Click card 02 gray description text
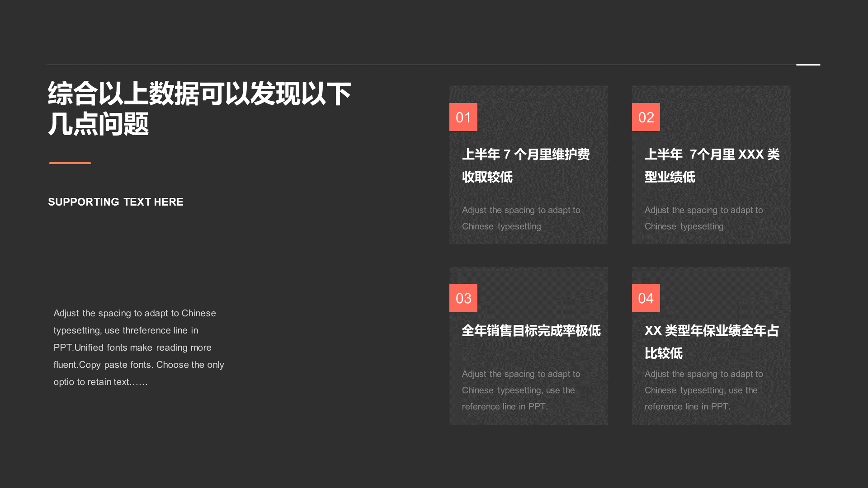 pyautogui.click(x=704, y=218)
